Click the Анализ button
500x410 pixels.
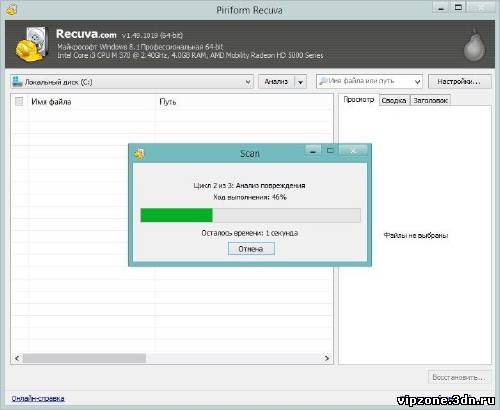coord(276,82)
